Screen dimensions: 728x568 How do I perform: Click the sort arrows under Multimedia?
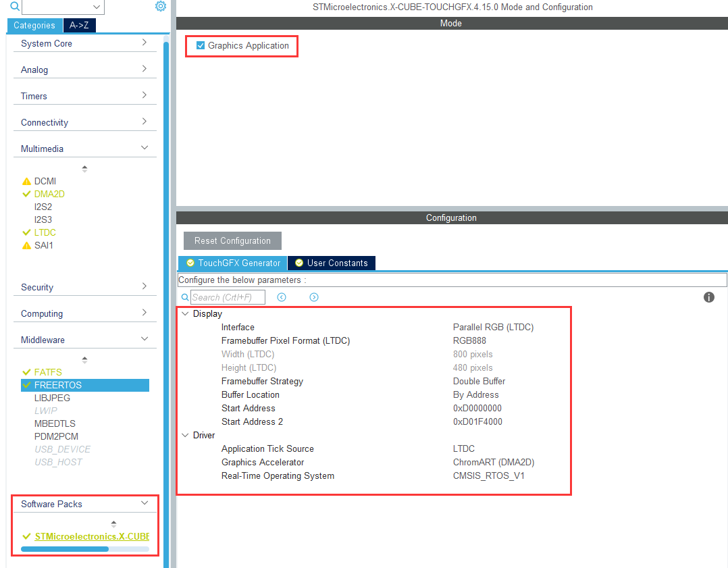84,169
